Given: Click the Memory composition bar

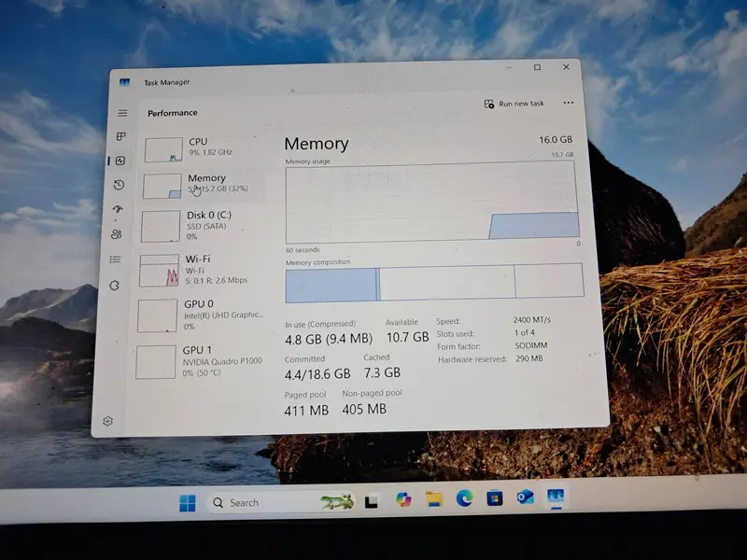Looking at the screenshot, I should click(x=434, y=282).
